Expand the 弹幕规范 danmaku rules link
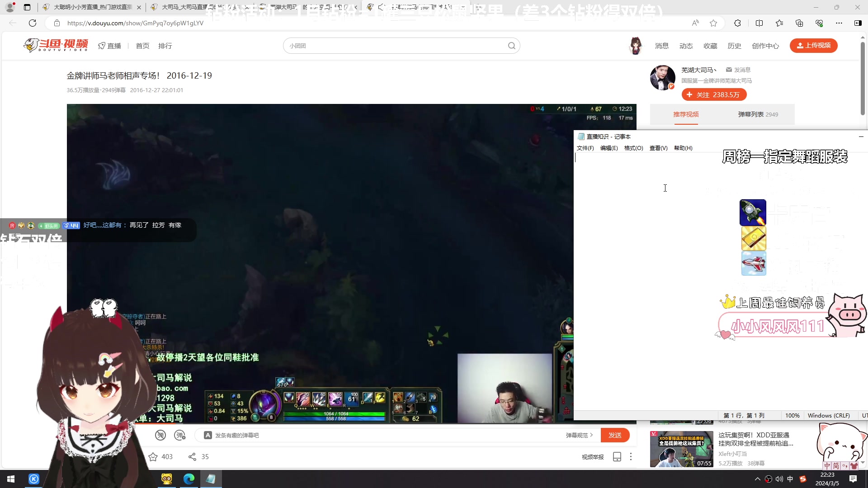This screenshot has height=488, width=868. (579, 435)
